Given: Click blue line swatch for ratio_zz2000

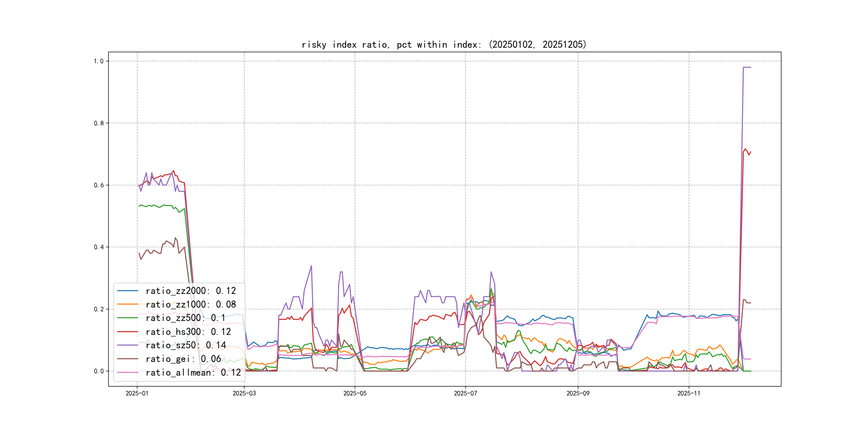Looking at the screenshot, I should coord(128,291).
